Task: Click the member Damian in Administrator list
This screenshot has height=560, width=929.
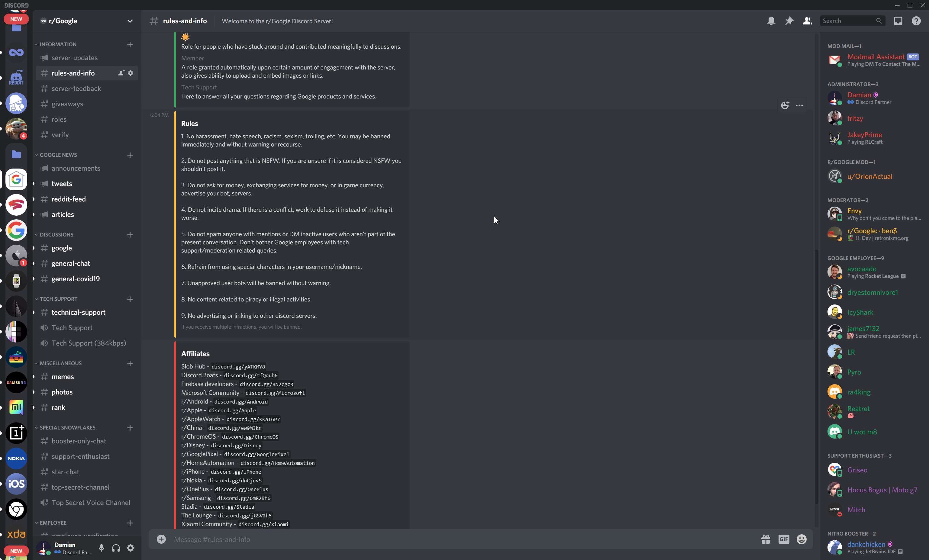Action: (859, 95)
